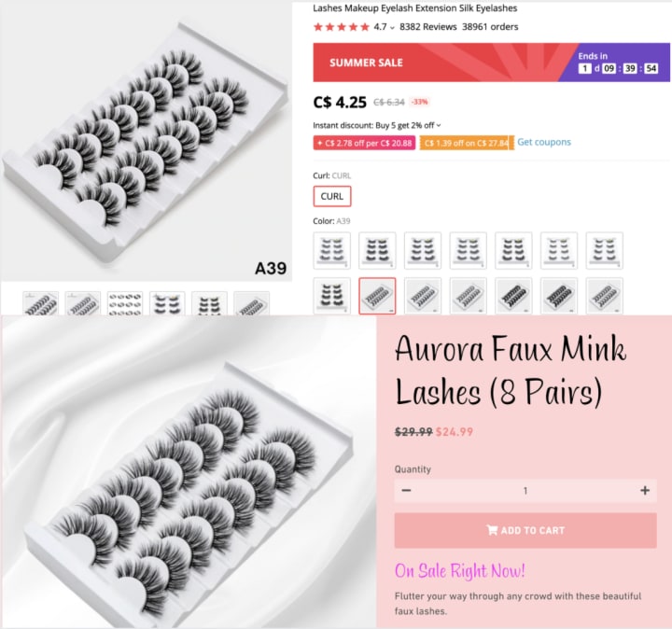Open the first gallery thumbnail below main image

[x=41, y=303]
